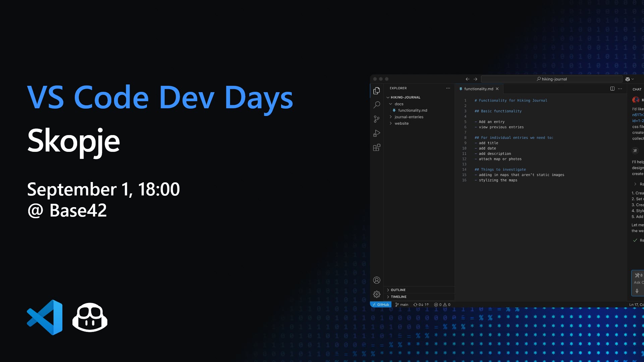
Task: Click the markdown file icon beside functionality.md
Action: coord(394,110)
